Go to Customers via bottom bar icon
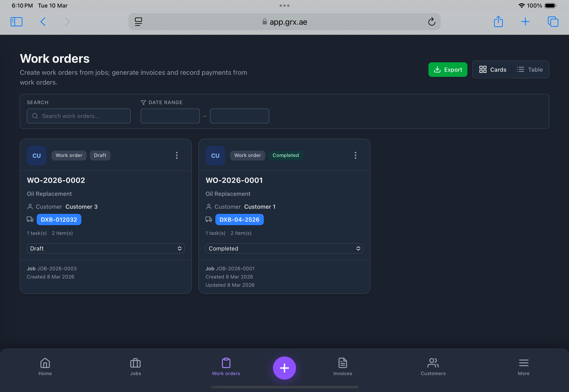The height and width of the screenshot is (392, 569). coord(433,368)
